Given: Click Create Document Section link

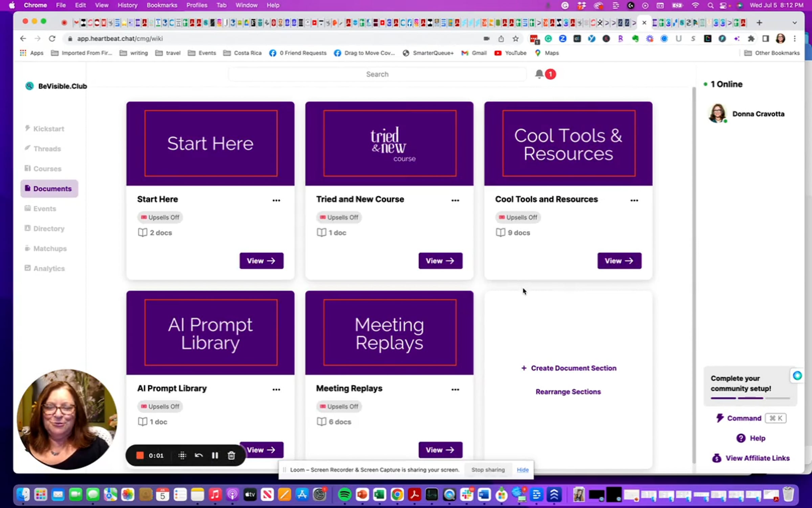Looking at the screenshot, I should click(x=569, y=368).
